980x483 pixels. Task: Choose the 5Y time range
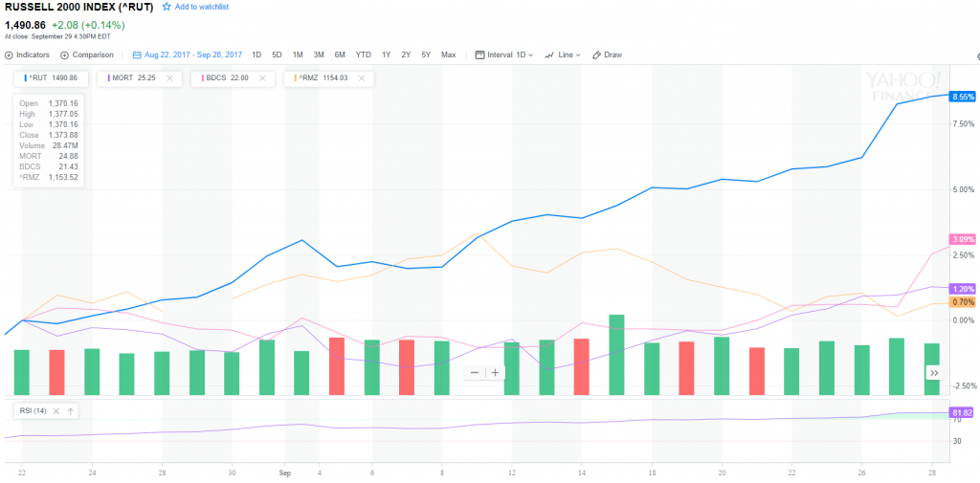tap(426, 55)
